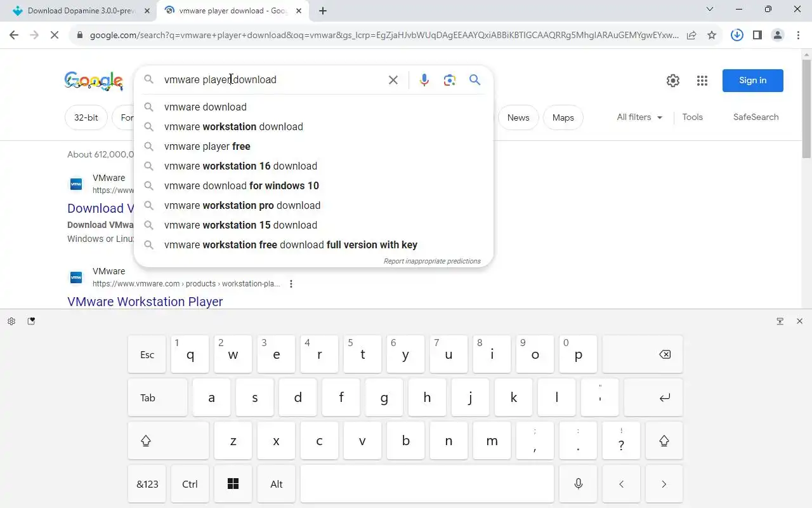Select the Maps filter chip
Image resolution: width=812 pixels, height=508 pixels.
click(563, 117)
